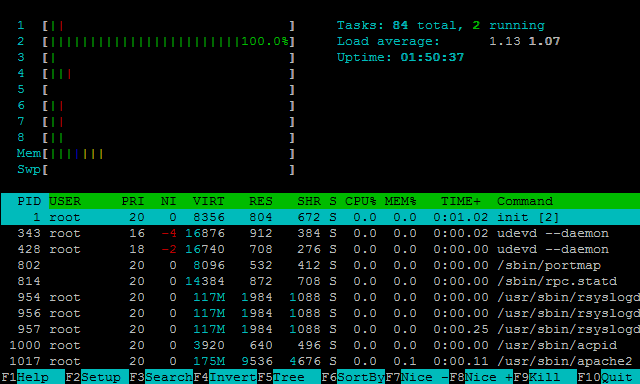The image size is (640, 384).
Task: Click F1 Help in bottom function bar
Action: [x=33, y=377]
